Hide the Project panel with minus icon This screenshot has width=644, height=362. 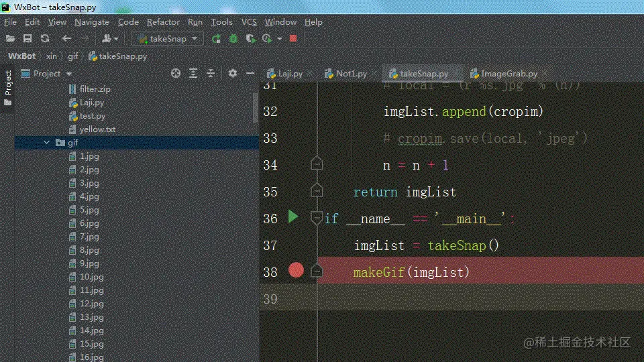tap(250, 74)
